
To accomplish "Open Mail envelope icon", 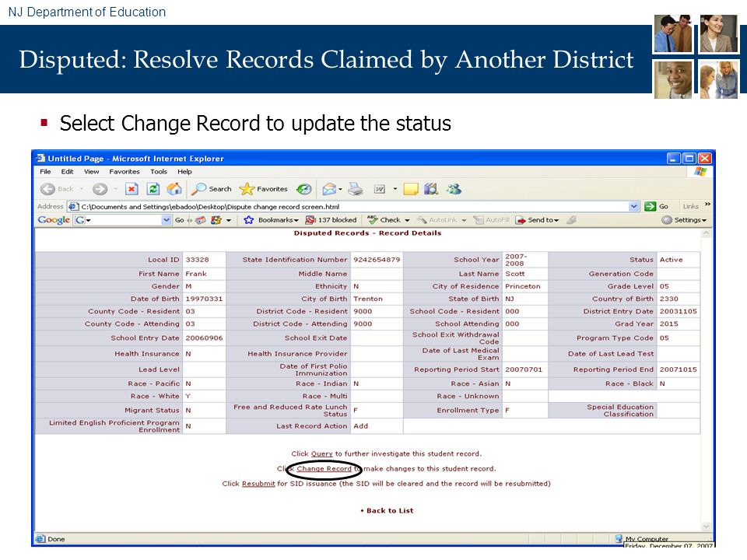I will (x=329, y=189).
